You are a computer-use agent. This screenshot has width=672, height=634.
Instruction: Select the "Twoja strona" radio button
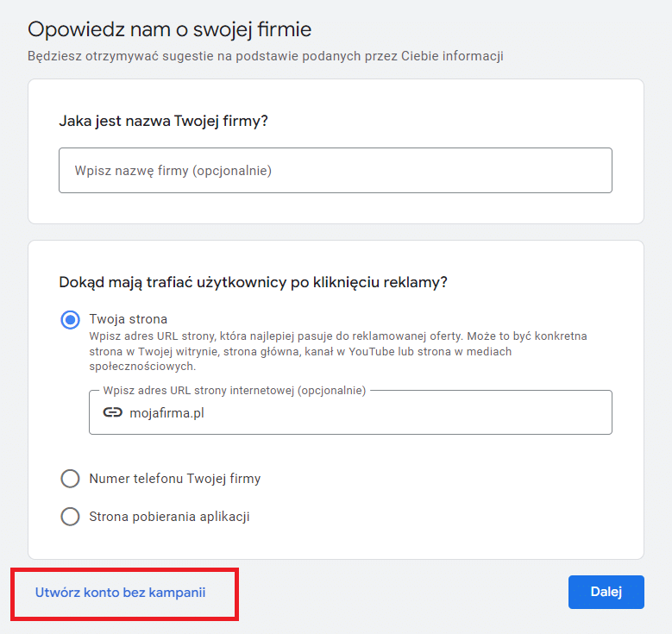pos(70,319)
